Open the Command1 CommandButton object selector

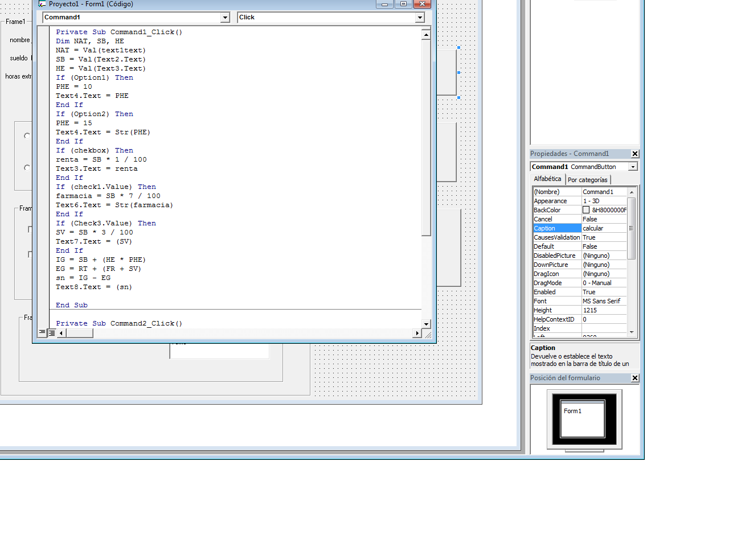tap(633, 167)
